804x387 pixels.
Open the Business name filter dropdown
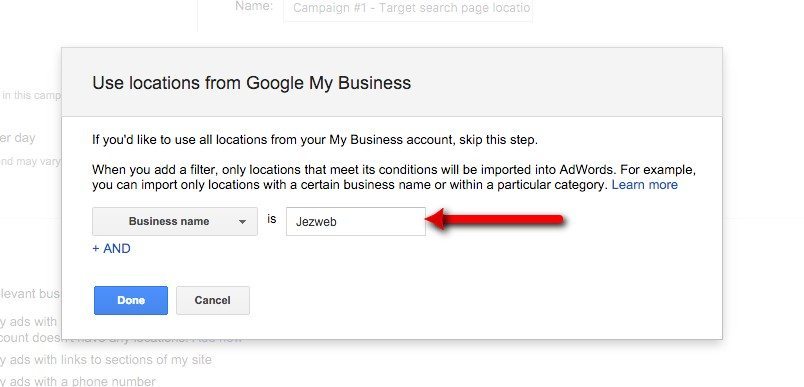(x=175, y=221)
